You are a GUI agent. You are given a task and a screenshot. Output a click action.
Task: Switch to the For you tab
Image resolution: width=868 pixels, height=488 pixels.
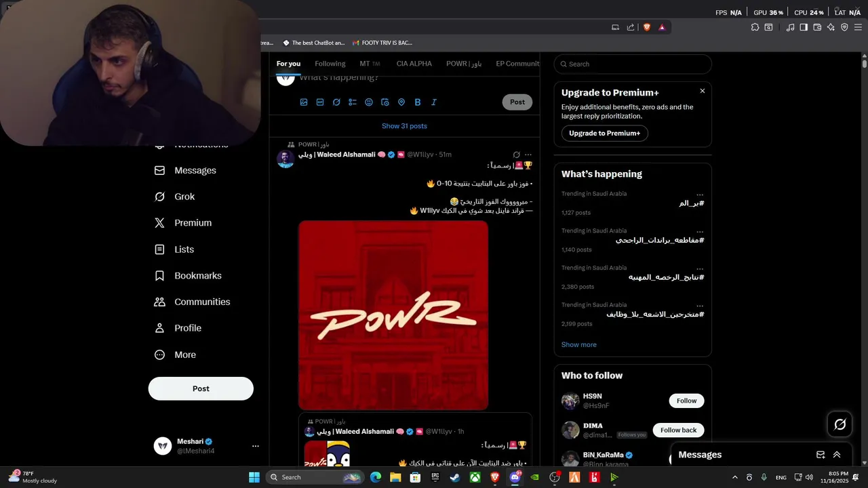[x=288, y=64]
